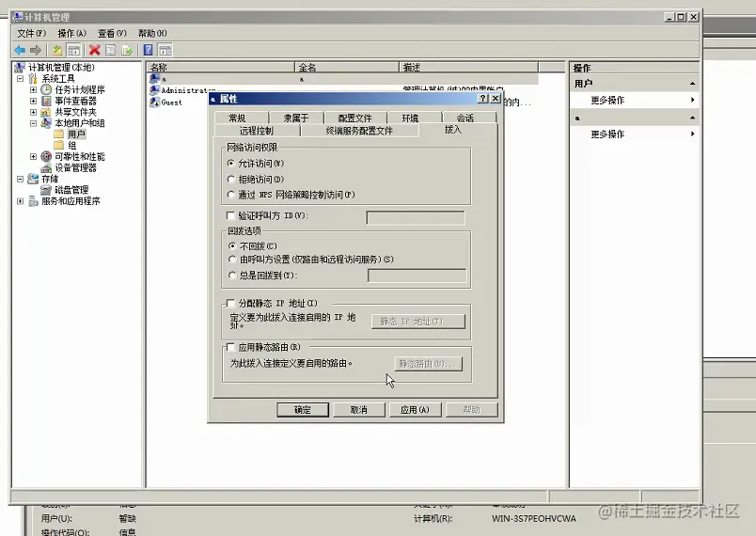Click the red Delete toolbar icon

point(94,50)
